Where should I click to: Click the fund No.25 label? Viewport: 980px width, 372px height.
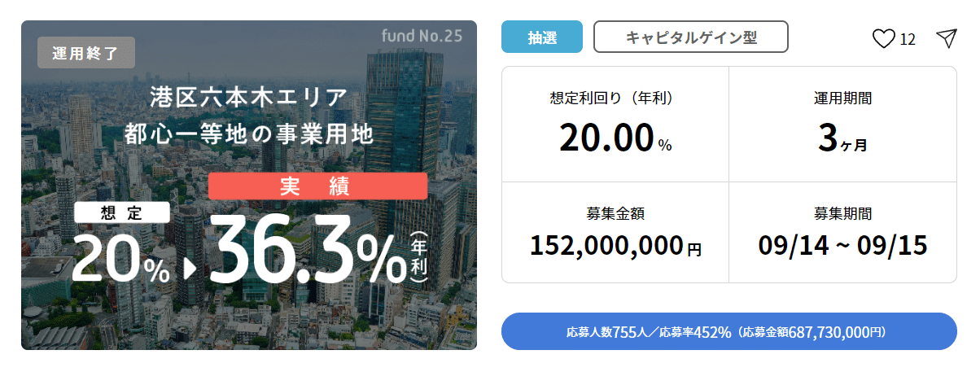point(422,37)
